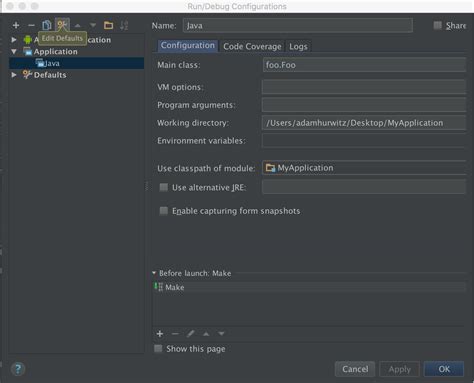Click the Name input field
The width and height of the screenshot is (474, 383).
(298, 25)
